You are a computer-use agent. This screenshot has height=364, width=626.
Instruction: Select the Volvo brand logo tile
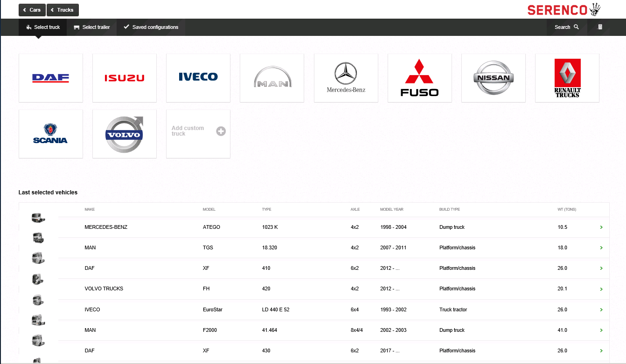tap(125, 134)
